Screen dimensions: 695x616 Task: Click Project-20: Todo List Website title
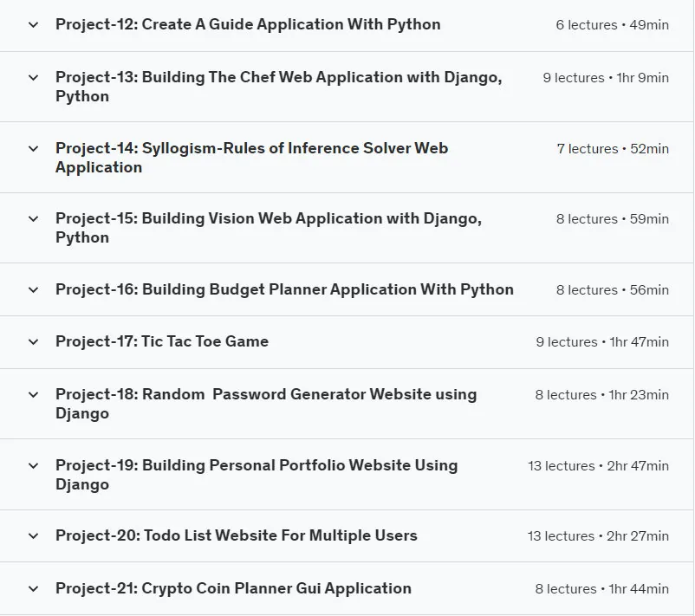tap(237, 535)
